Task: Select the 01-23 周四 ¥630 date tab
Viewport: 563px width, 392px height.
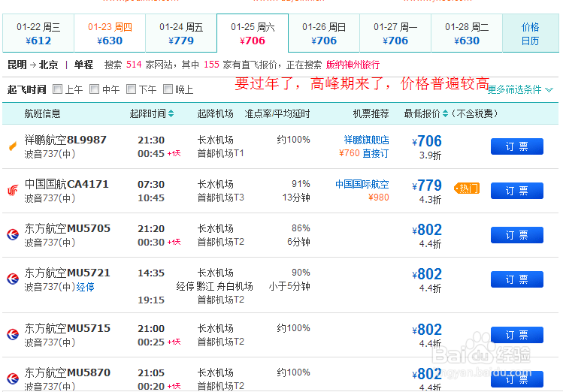Action: (110, 33)
